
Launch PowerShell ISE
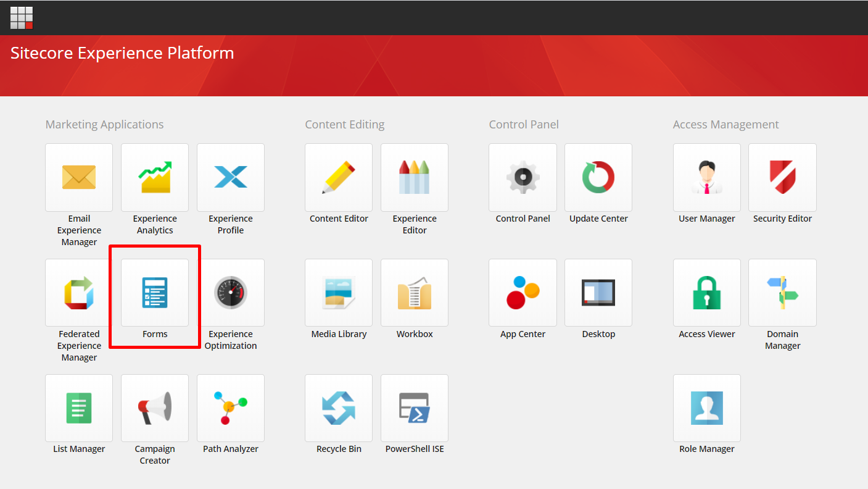(x=415, y=408)
